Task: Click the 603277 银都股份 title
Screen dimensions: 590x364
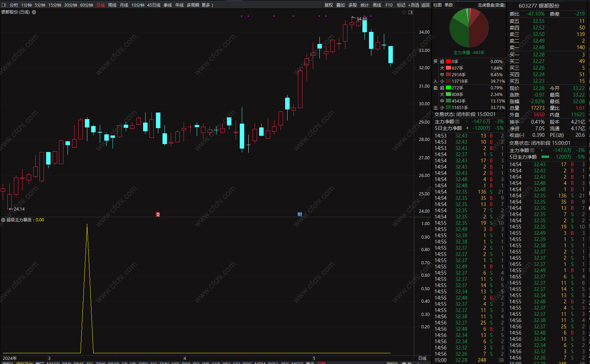Action: (539, 6)
